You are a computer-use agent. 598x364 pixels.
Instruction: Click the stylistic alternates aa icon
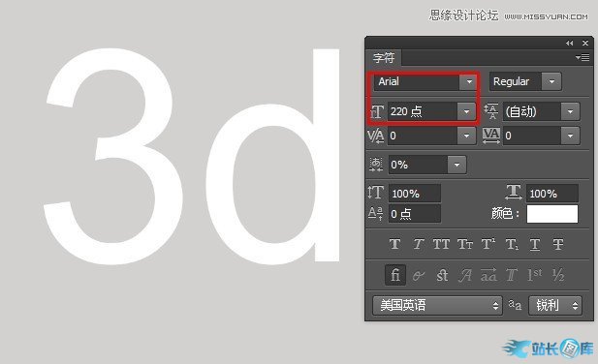point(488,275)
